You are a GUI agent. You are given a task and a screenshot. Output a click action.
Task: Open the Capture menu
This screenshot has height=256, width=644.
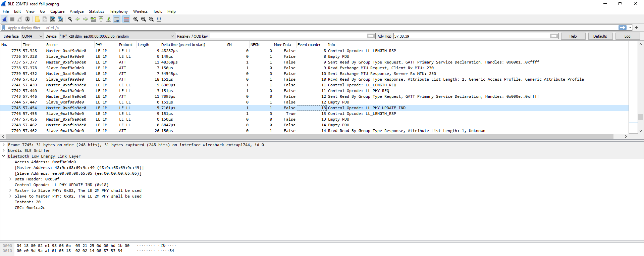click(57, 11)
